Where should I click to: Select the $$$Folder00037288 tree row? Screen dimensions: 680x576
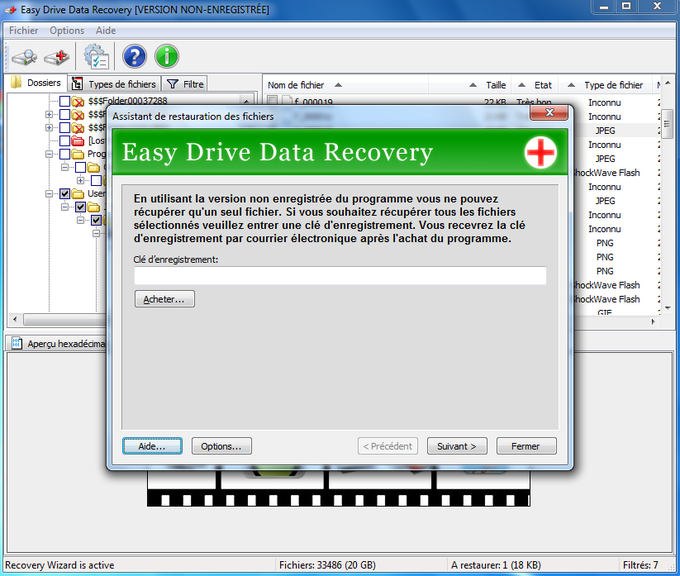128,101
